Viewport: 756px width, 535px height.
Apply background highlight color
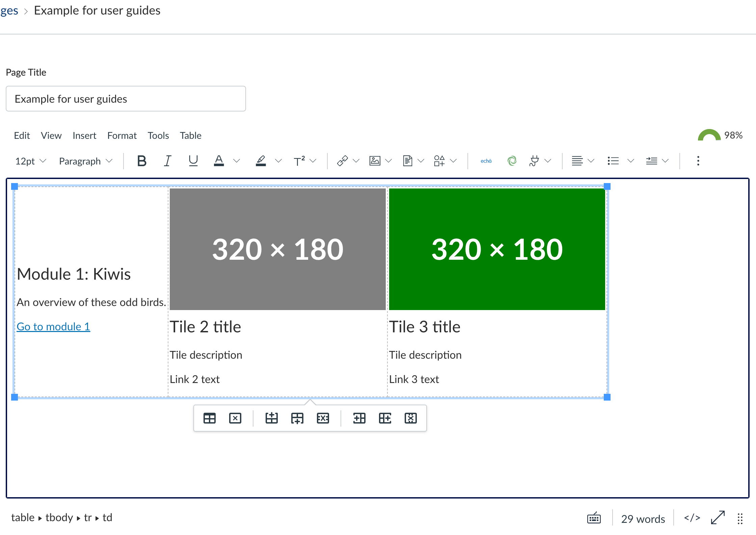pyautogui.click(x=261, y=161)
